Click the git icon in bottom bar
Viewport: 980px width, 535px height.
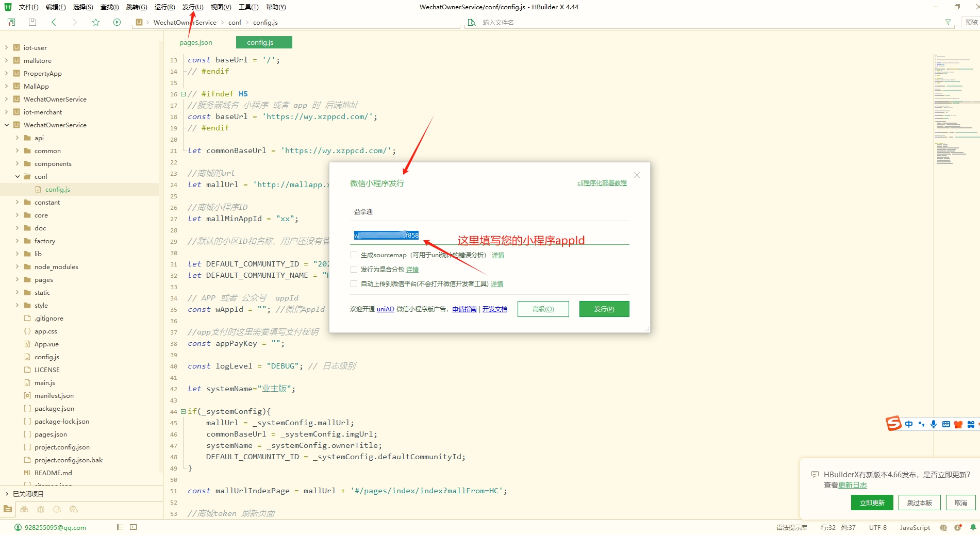click(57, 509)
